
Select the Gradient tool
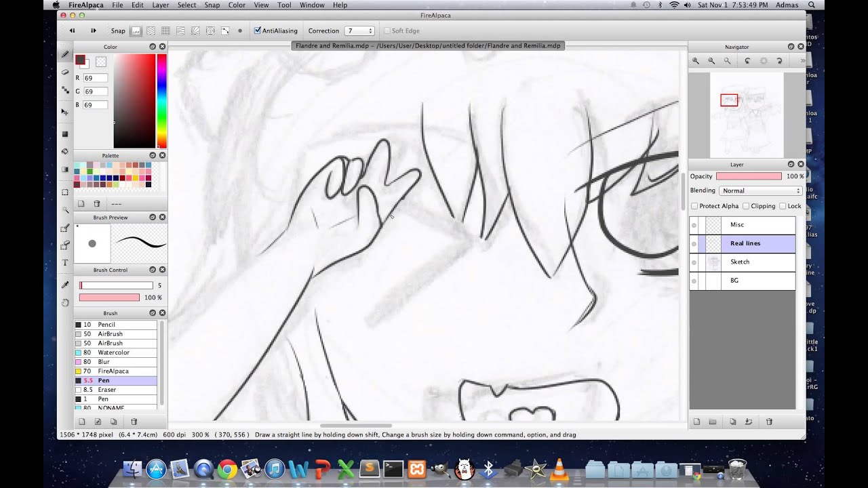tap(65, 169)
